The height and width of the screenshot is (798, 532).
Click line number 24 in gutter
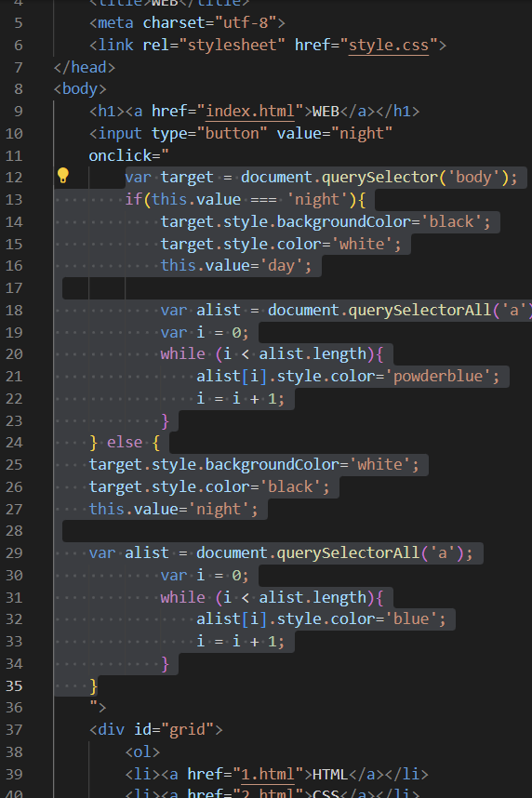14,443
